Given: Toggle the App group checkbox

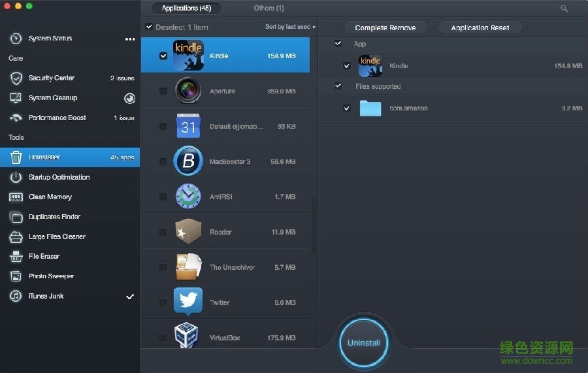Looking at the screenshot, I should click(338, 44).
